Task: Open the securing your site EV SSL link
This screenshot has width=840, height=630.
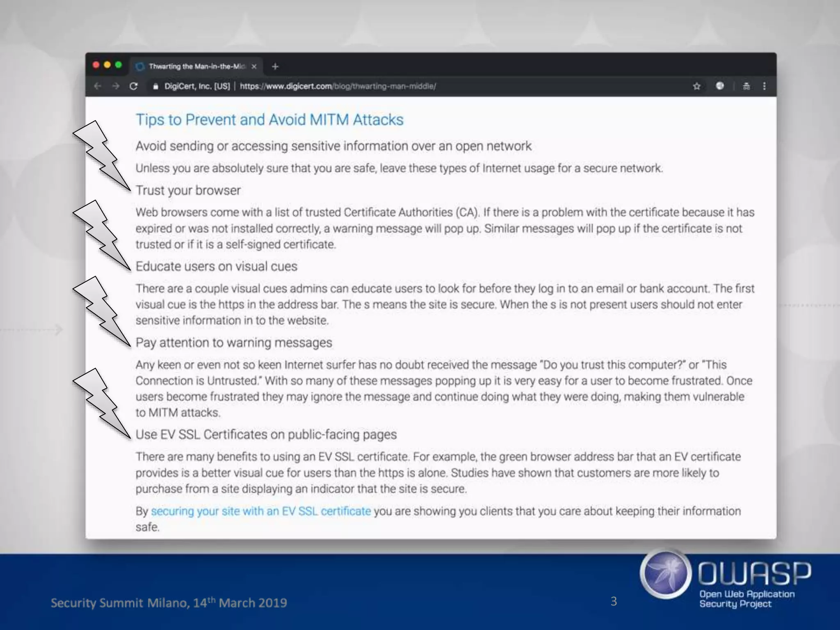Action: coord(261,511)
